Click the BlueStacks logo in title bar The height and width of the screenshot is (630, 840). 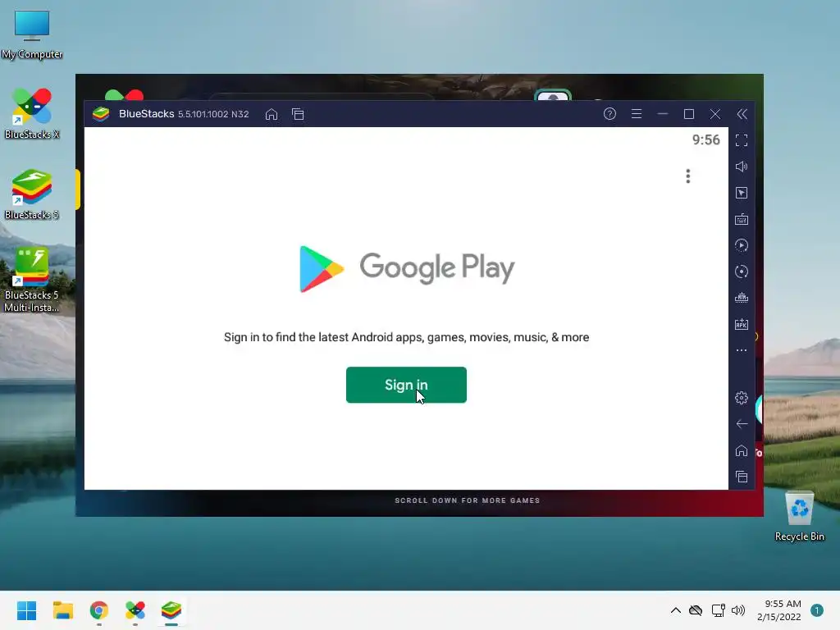coord(101,113)
